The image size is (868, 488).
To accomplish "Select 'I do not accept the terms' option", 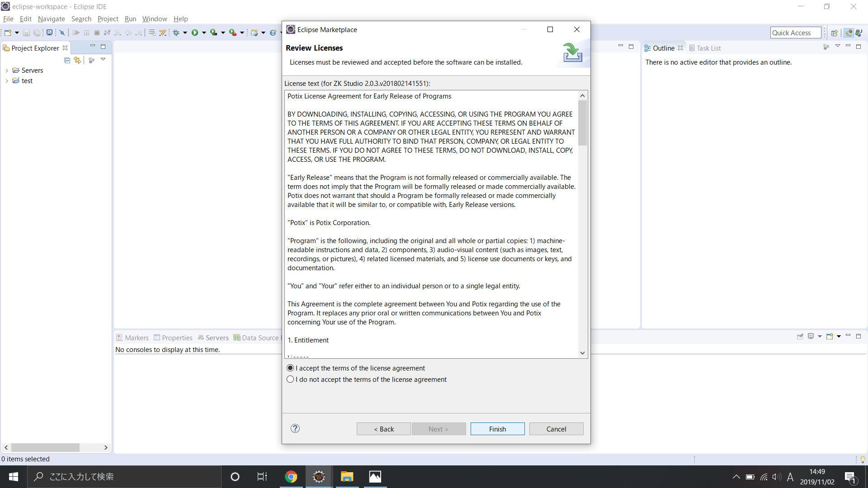I will pyautogui.click(x=290, y=379).
